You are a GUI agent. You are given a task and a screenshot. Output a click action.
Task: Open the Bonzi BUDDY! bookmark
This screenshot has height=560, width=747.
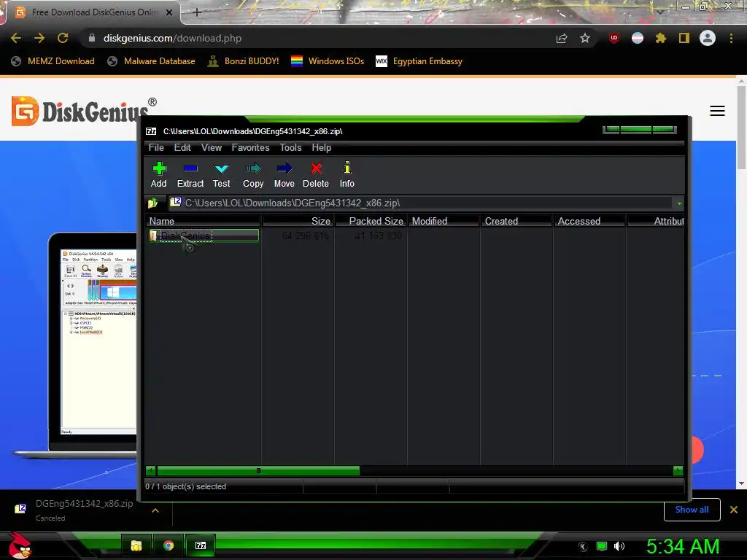click(243, 61)
